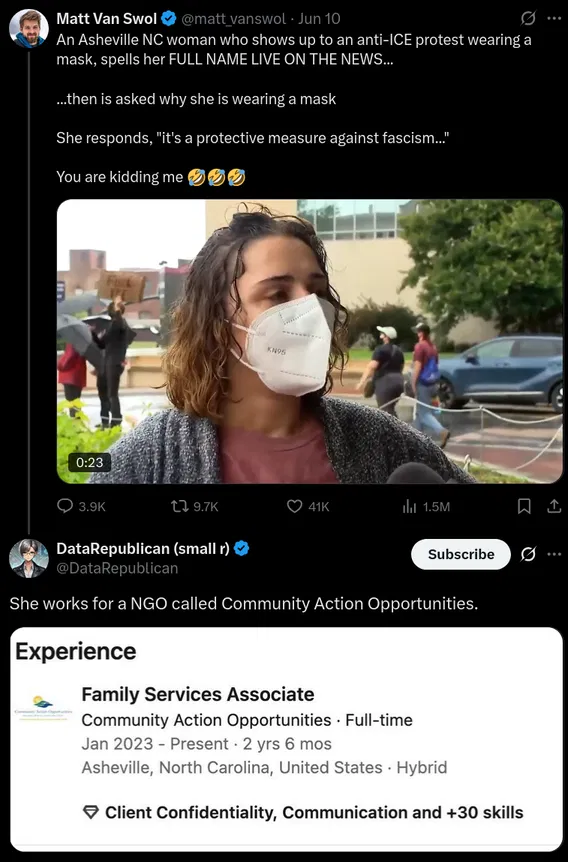The image size is (568, 862).
Task: Share Matt Van Swol's tweet
Action: tap(554, 506)
